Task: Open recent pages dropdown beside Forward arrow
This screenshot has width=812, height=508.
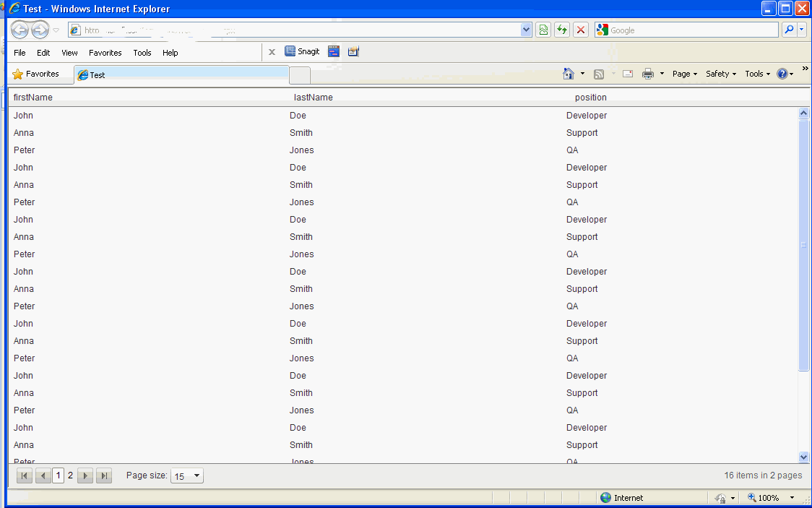Action: click(56, 30)
